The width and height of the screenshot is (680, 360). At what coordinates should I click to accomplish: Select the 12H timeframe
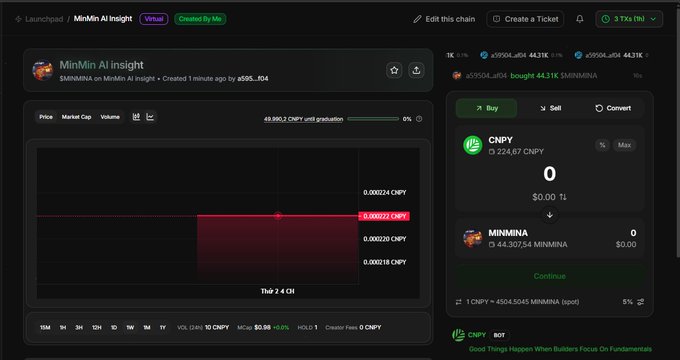(x=96, y=327)
